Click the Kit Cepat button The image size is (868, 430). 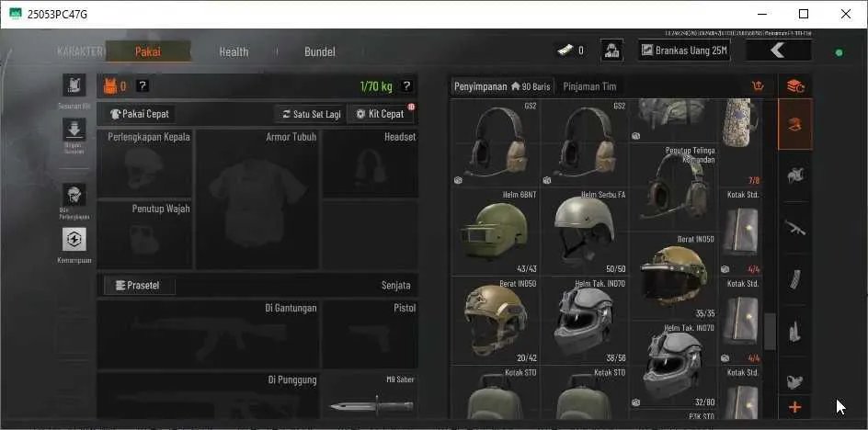tap(381, 114)
